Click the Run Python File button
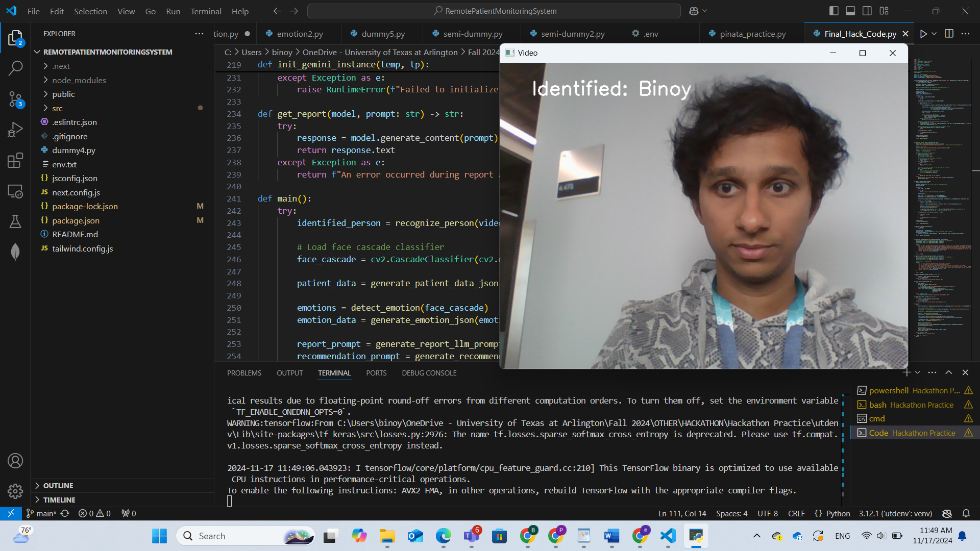The image size is (980, 551). 923,34
